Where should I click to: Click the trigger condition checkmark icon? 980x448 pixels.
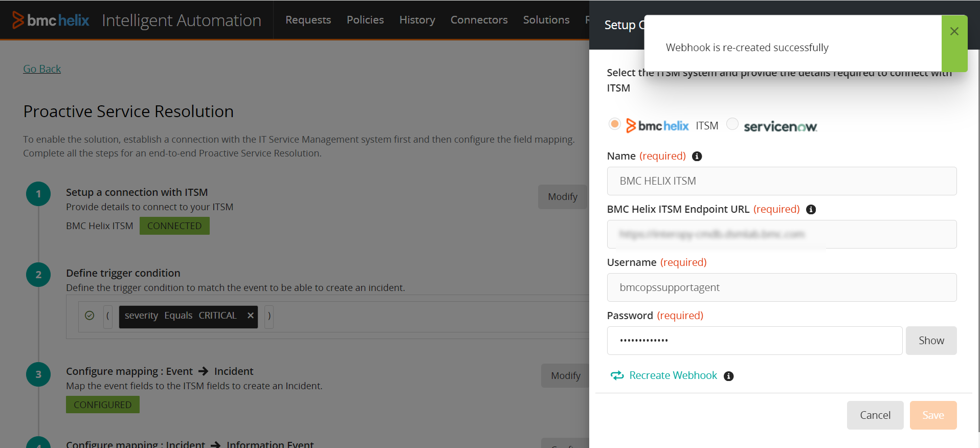[90, 316]
